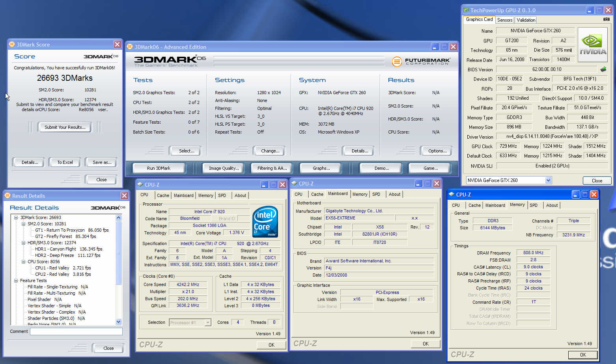616x364 pixels.
Task: Click OK in the CPU-Z Mainboard window
Action: [426, 344]
